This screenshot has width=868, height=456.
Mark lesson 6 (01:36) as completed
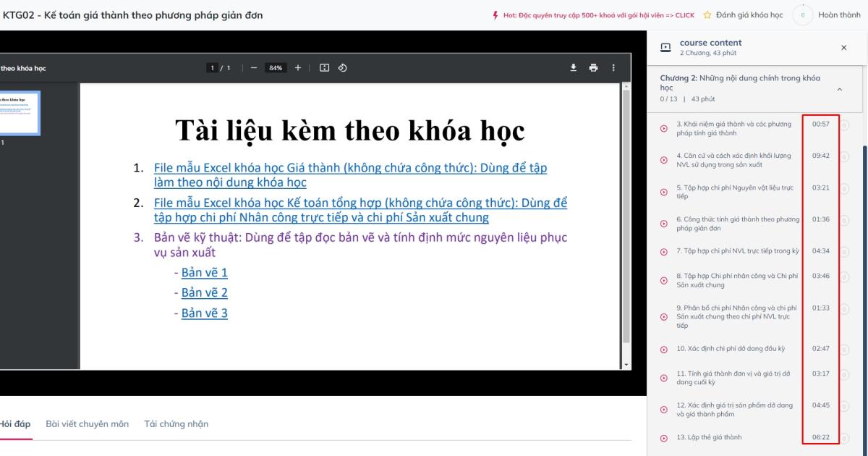844,220
